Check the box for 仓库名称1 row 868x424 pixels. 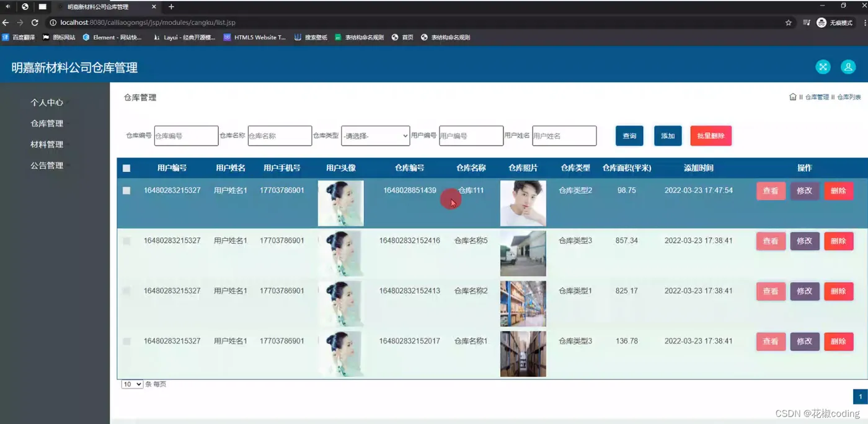pyautogui.click(x=126, y=341)
